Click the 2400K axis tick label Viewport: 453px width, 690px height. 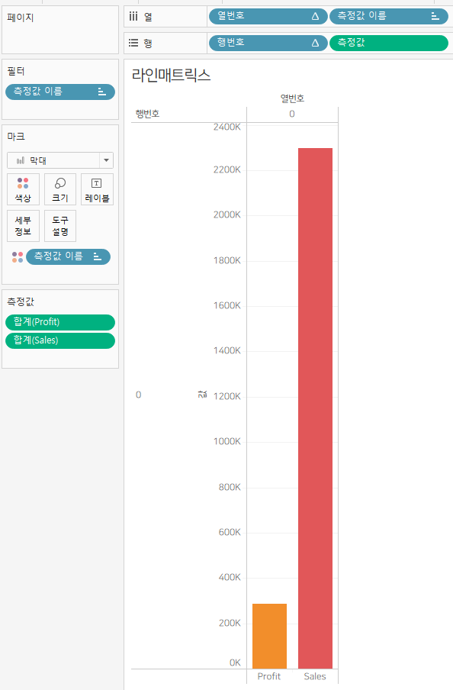click(227, 127)
